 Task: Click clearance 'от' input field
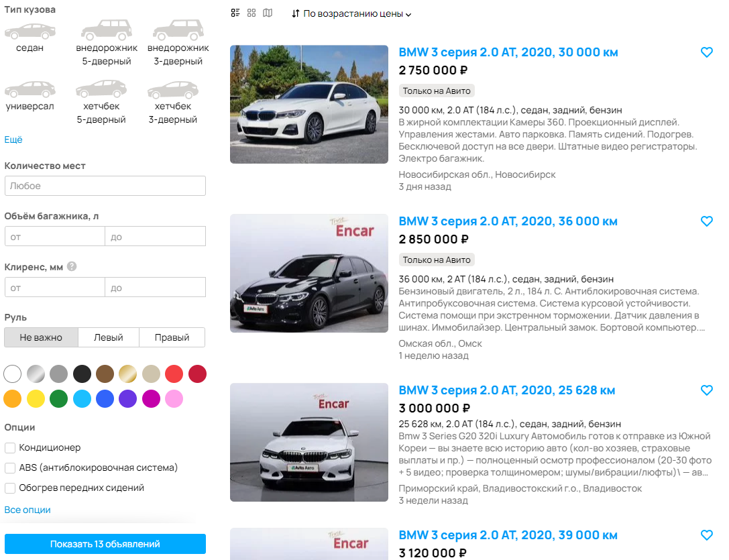tap(55, 288)
